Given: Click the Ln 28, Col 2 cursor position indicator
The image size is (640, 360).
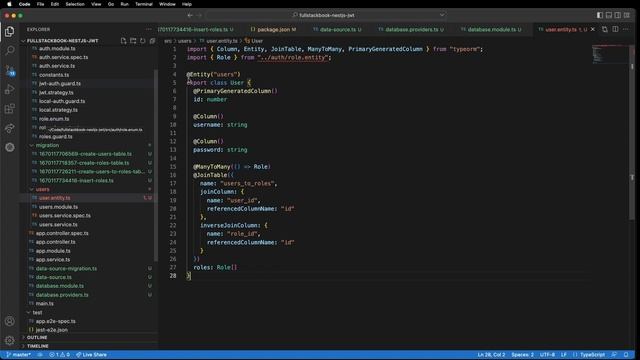Looking at the screenshot, I should (491, 355).
